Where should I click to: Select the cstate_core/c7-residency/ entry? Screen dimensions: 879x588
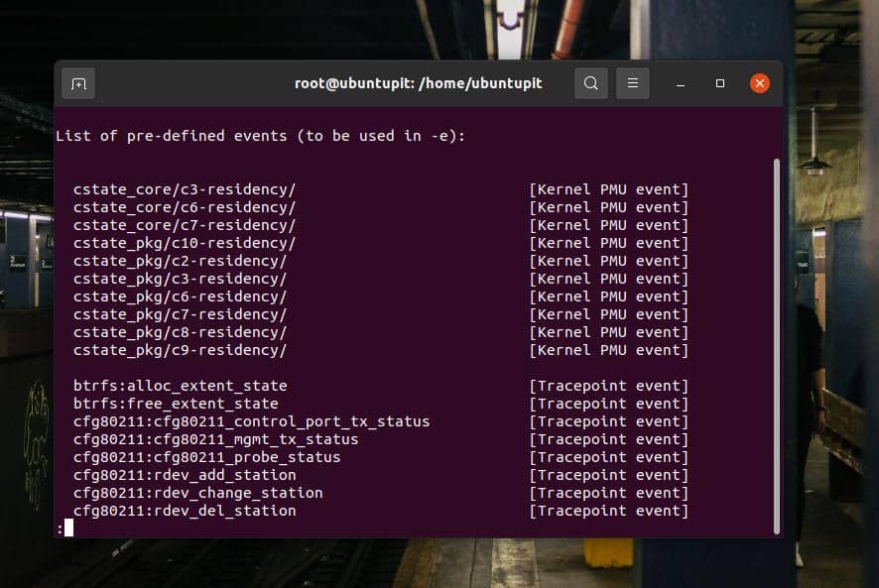tap(185, 225)
